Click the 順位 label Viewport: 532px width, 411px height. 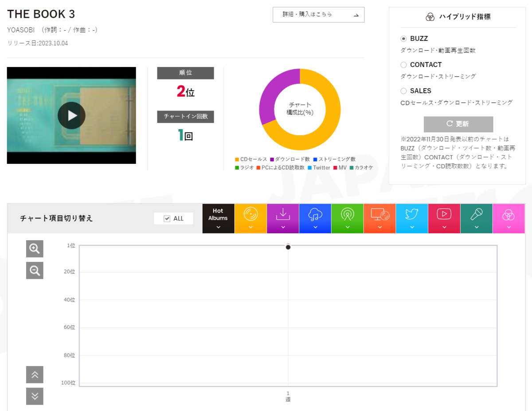(185, 73)
